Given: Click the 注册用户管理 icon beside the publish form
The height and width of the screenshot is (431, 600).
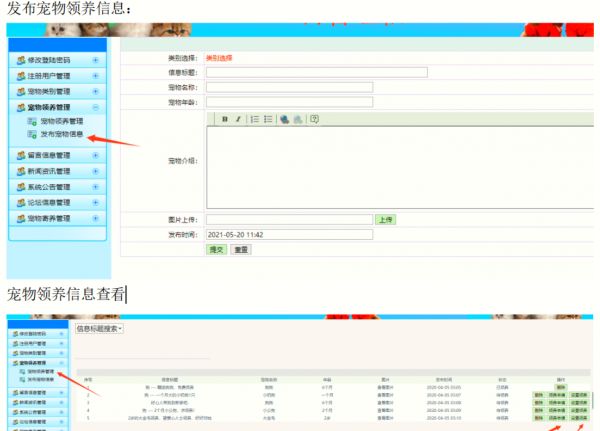Looking at the screenshot, I should [21, 76].
